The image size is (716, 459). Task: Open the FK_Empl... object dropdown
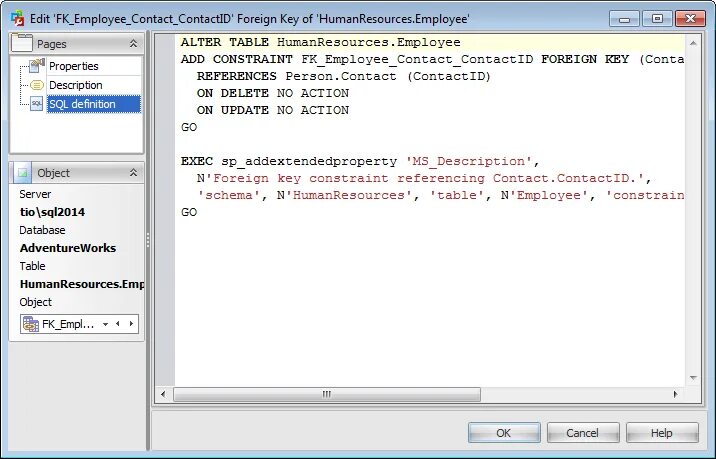coord(105,324)
